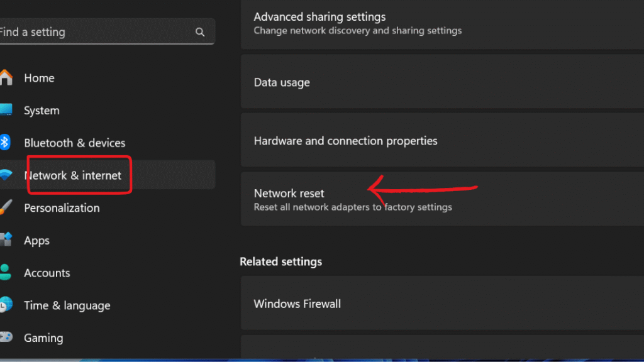
Task: Select Personalization in sidebar
Action: pos(108,207)
